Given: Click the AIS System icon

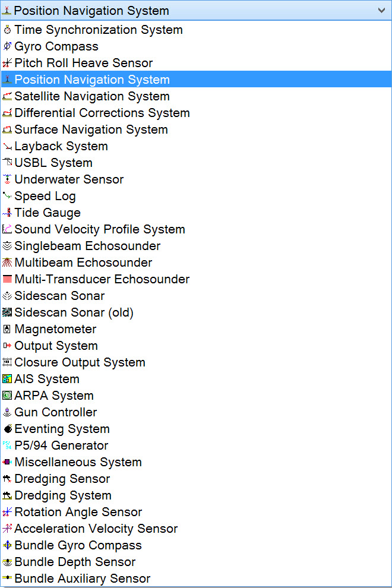Looking at the screenshot, I should (7, 379).
